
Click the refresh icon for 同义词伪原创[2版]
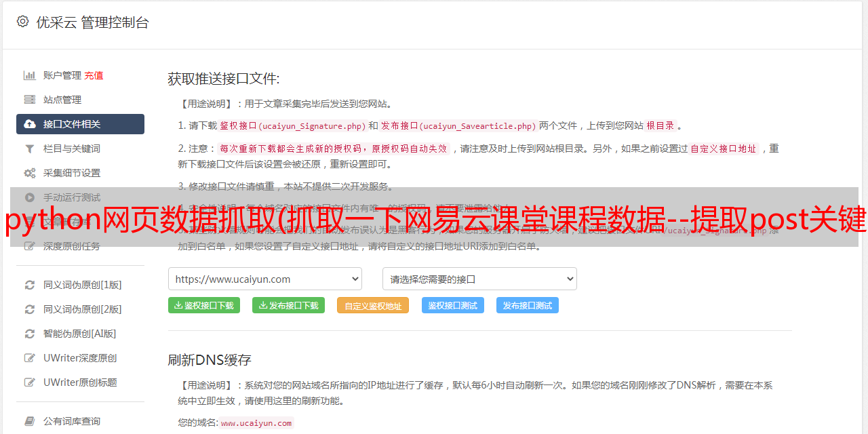click(x=30, y=309)
